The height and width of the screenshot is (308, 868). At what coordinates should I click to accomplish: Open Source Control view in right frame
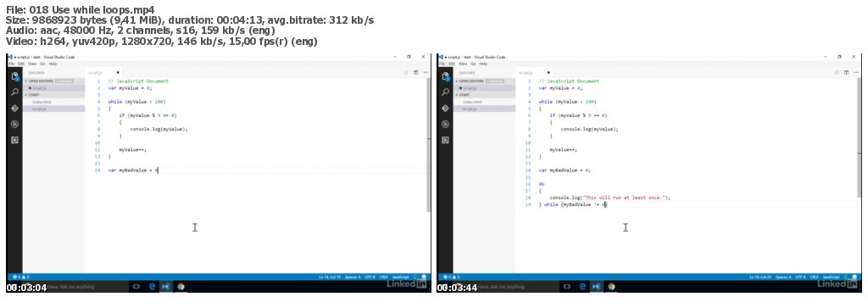446,108
